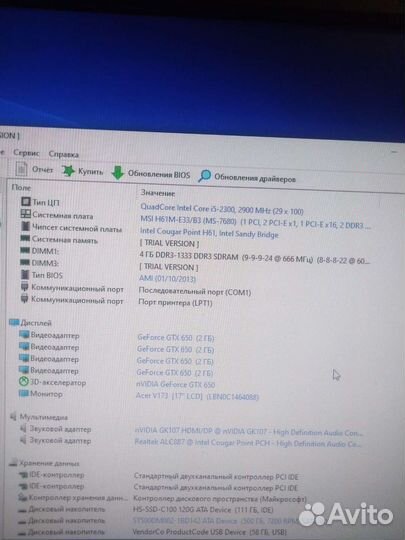The height and width of the screenshot is (540, 405).
Task: Select the Хранение данных group heading
Action: [x=49, y=463]
